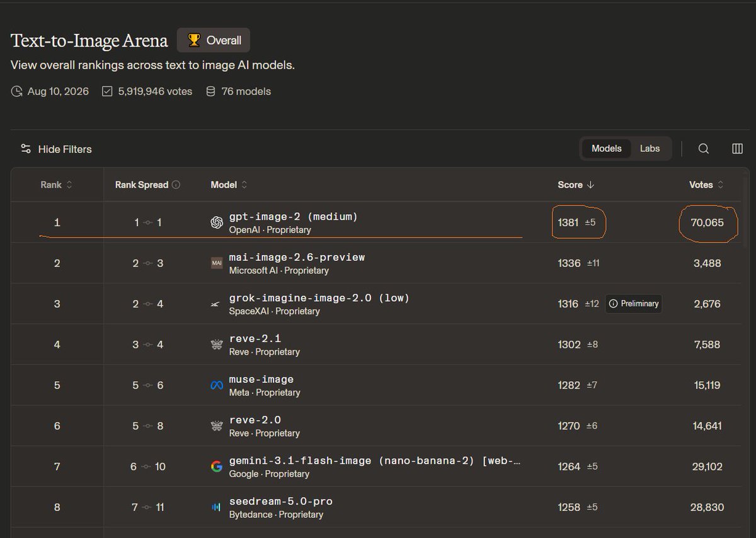The image size is (756, 538).
Task: Open the search magnifier icon
Action: [704, 149]
